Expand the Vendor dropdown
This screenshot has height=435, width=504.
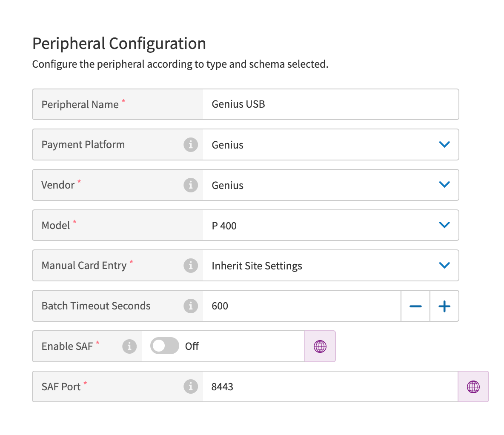tap(444, 185)
